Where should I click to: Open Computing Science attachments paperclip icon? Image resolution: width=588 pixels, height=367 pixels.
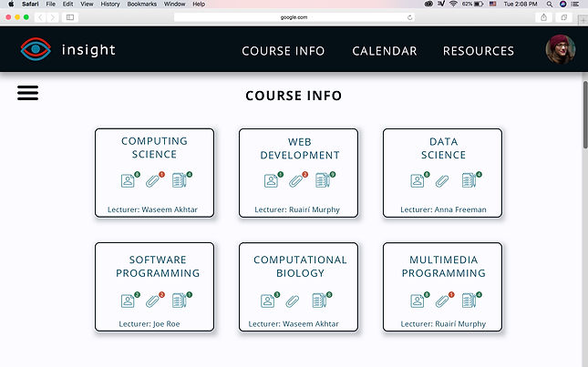tap(152, 181)
